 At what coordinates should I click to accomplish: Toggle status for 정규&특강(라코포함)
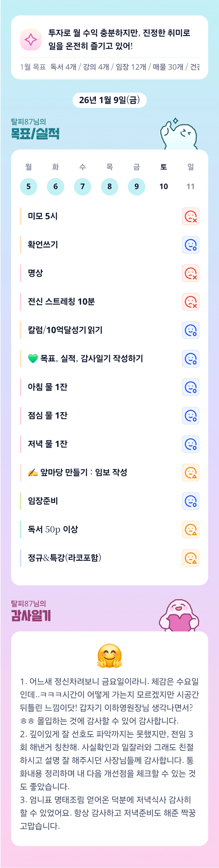pos(190,558)
